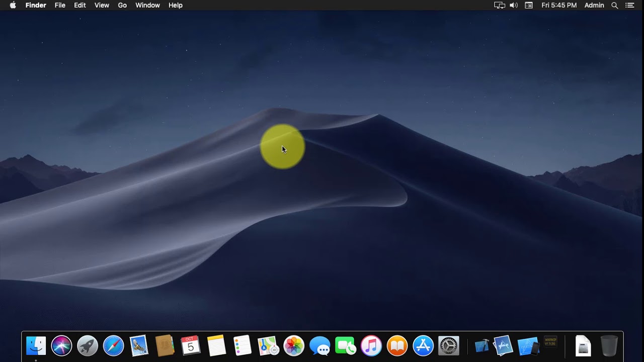
Task: Open Notes app in Dock
Action: click(x=216, y=346)
